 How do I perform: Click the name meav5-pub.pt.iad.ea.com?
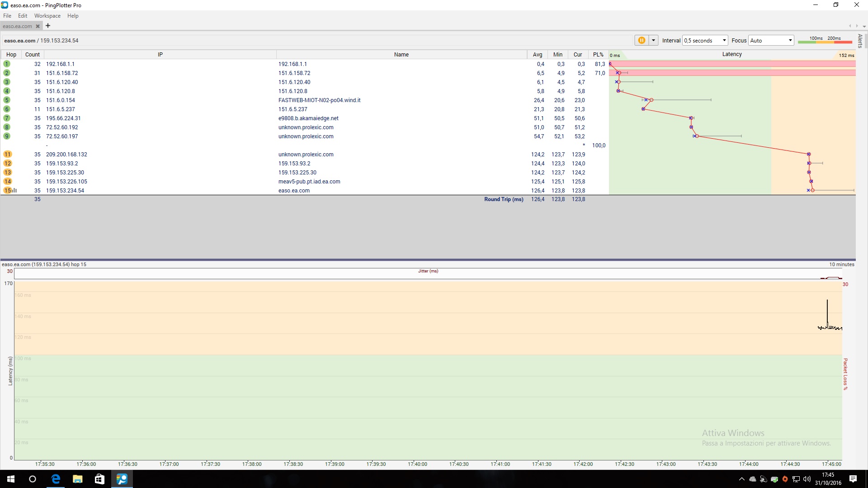[309, 182]
